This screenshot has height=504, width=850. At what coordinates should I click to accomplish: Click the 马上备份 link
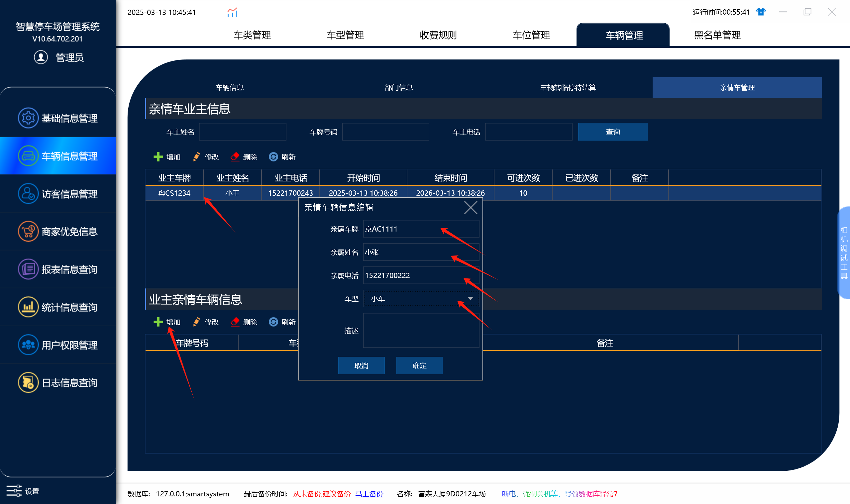click(369, 493)
